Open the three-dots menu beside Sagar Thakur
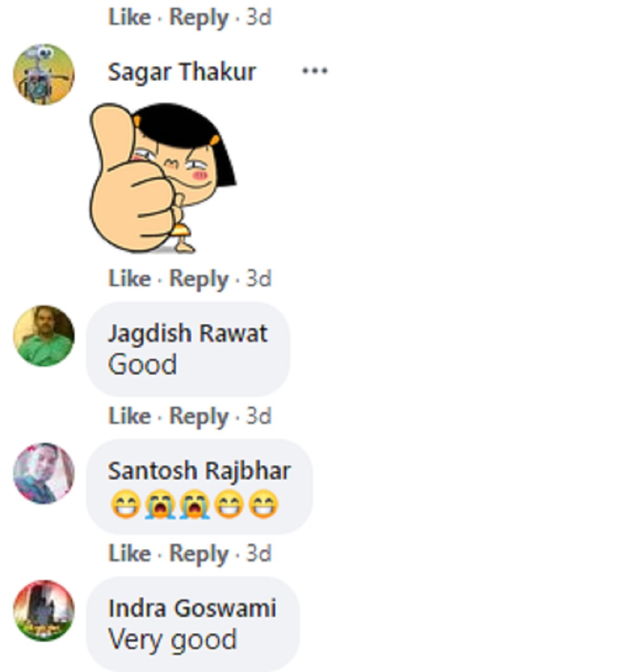Screen dimensions: 630x672 click(x=314, y=71)
